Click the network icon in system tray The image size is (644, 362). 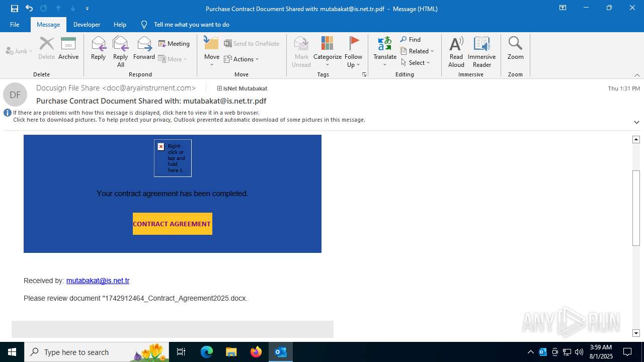pos(567,352)
